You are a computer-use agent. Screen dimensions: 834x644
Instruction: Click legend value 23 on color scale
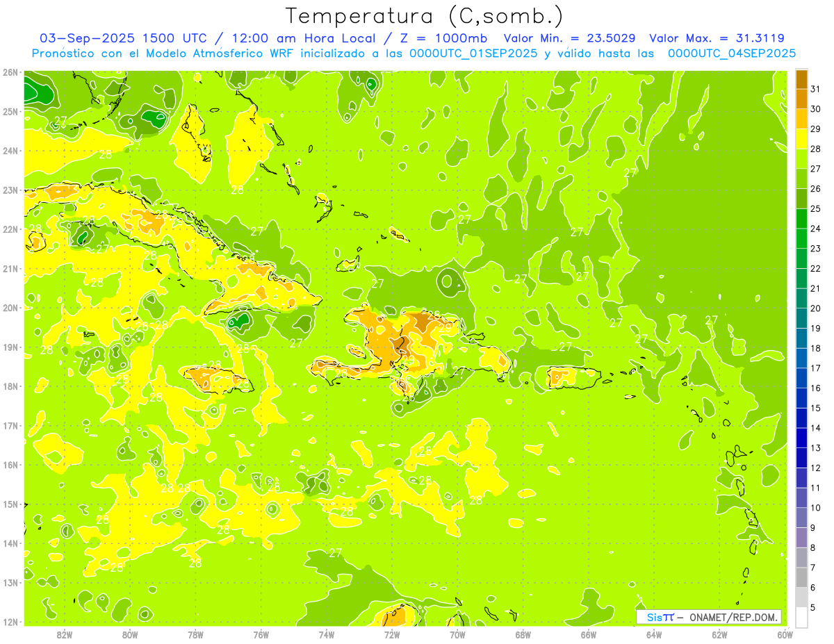point(816,249)
